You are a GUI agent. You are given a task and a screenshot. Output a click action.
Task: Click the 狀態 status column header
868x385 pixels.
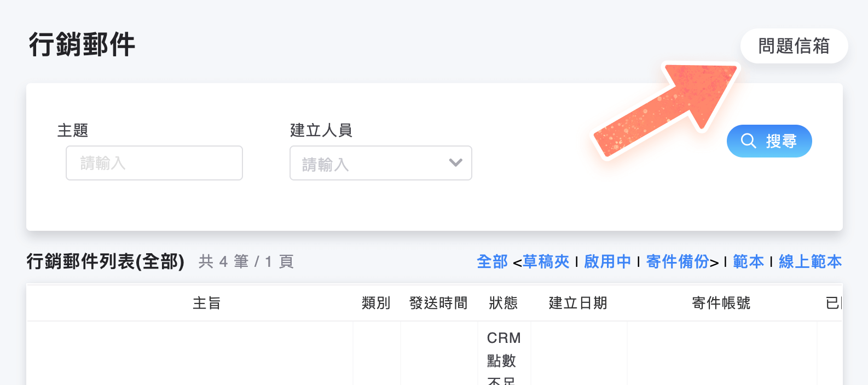coord(504,303)
